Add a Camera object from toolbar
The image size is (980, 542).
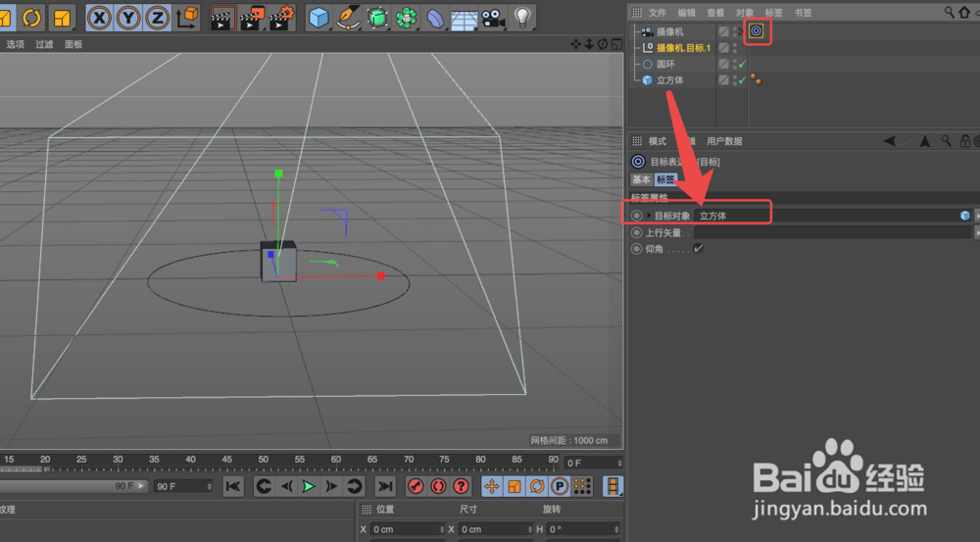[x=494, y=18]
